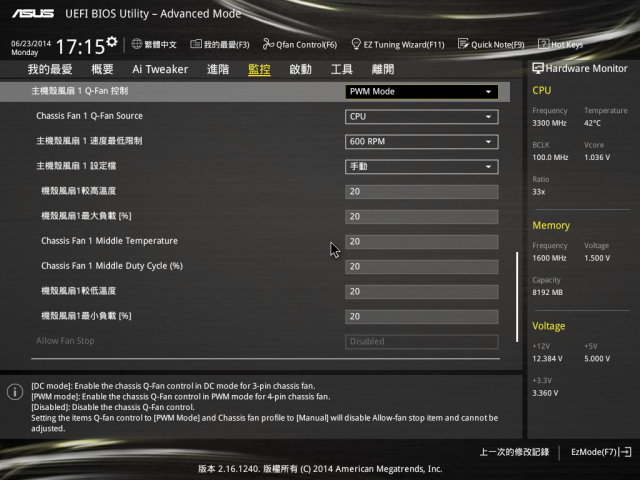
Task: Click the 機殼風扇1較低溫度 value field
Action: pos(422,291)
